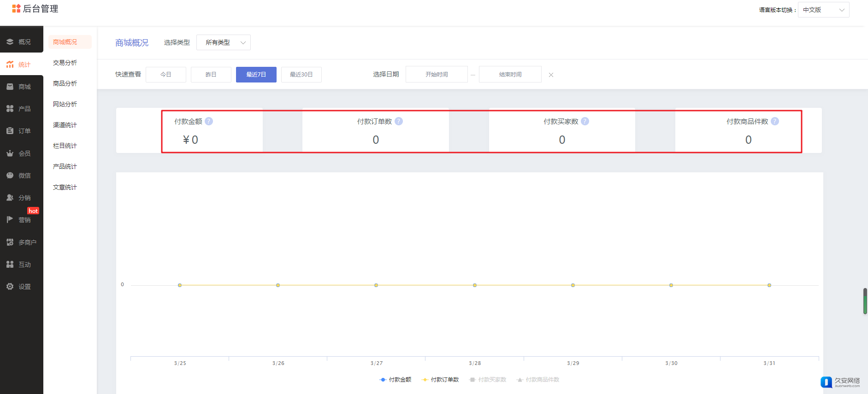Open the WeChat (微信) chat icon
Screen dimensions: 868x394
(10, 176)
